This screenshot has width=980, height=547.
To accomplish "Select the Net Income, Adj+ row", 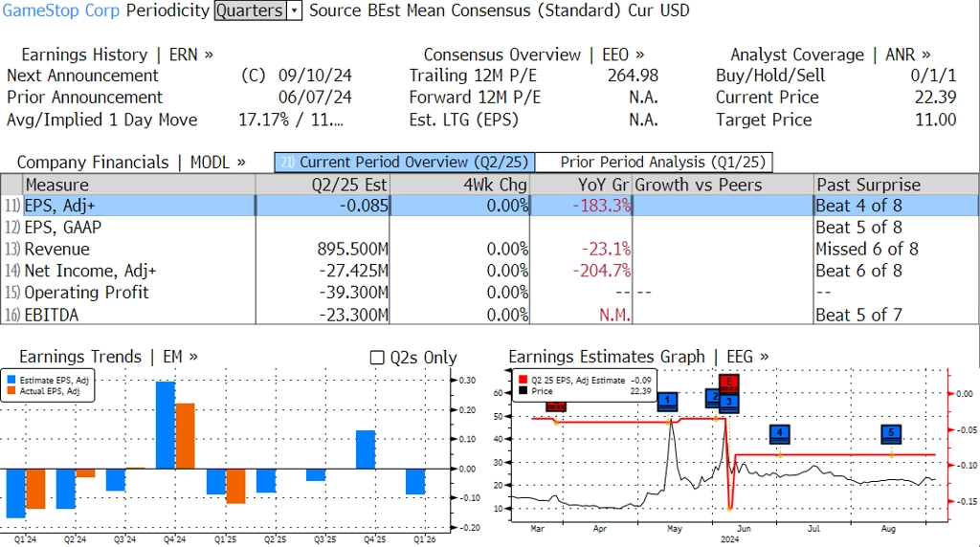I will pos(489,271).
